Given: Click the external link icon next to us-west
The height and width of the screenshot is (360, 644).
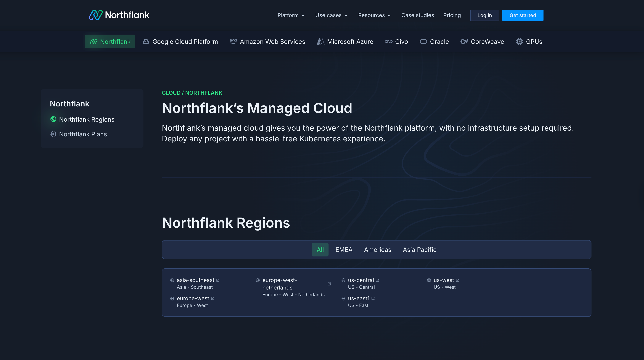Looking at the screenshot, I should (x=458, y=280).
